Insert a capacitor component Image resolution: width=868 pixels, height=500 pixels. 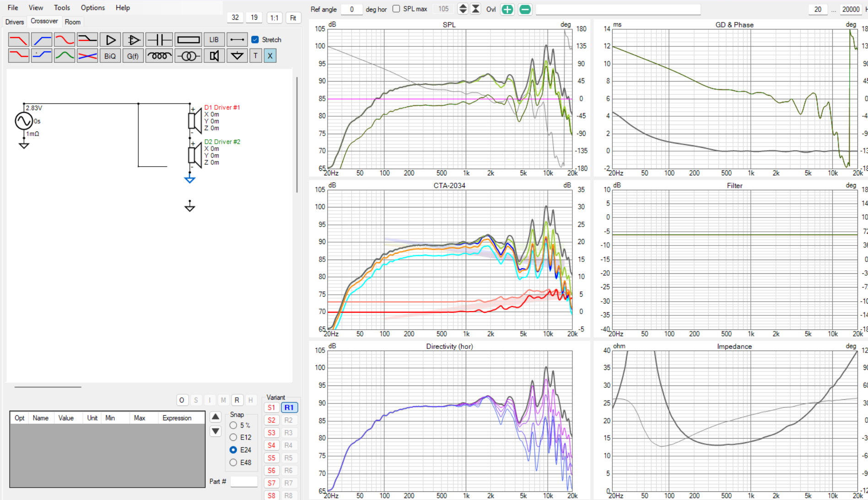click(x=159, y=40)
